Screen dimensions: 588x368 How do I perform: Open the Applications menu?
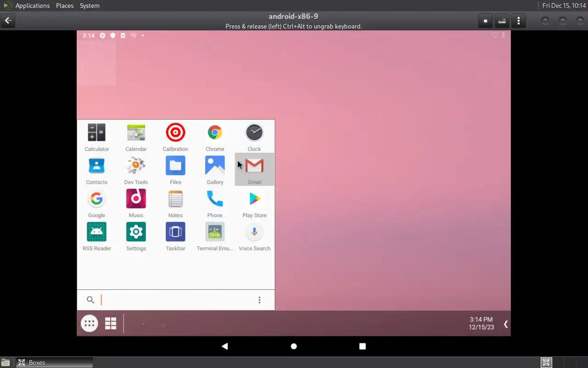click(32, 6)
